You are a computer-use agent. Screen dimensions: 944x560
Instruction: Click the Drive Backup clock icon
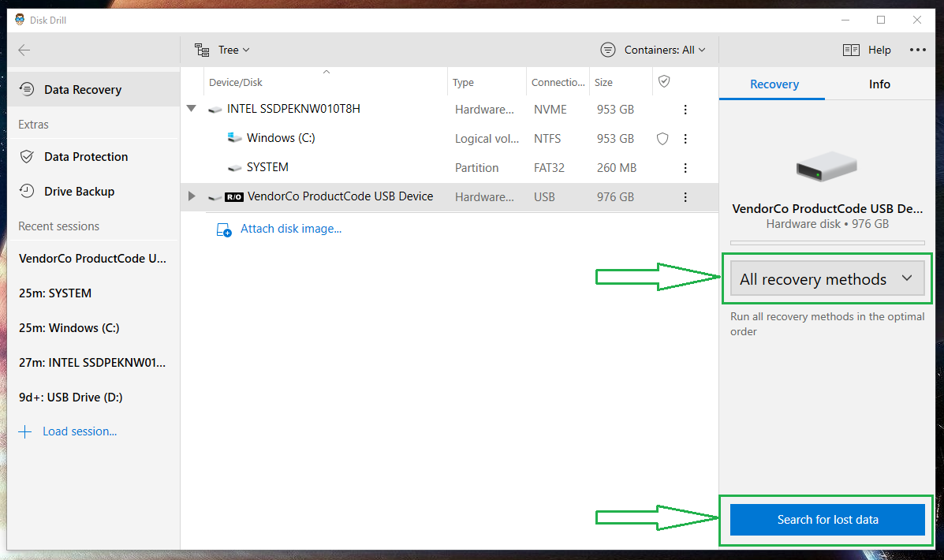(x=27, y=191)
